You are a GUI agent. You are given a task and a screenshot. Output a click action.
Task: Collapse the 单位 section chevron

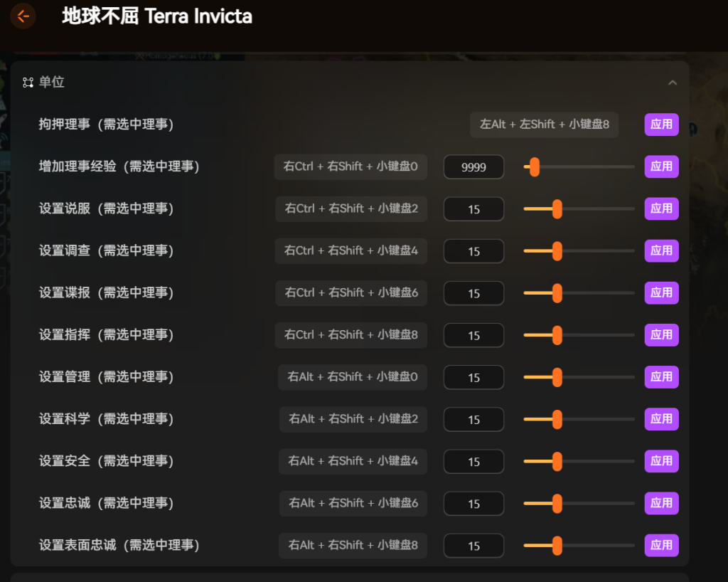tap(672, 83)
